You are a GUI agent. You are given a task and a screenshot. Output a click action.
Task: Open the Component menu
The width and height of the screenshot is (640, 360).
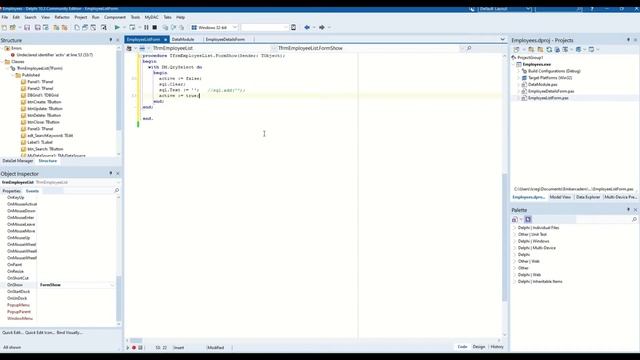coord(115,17)
